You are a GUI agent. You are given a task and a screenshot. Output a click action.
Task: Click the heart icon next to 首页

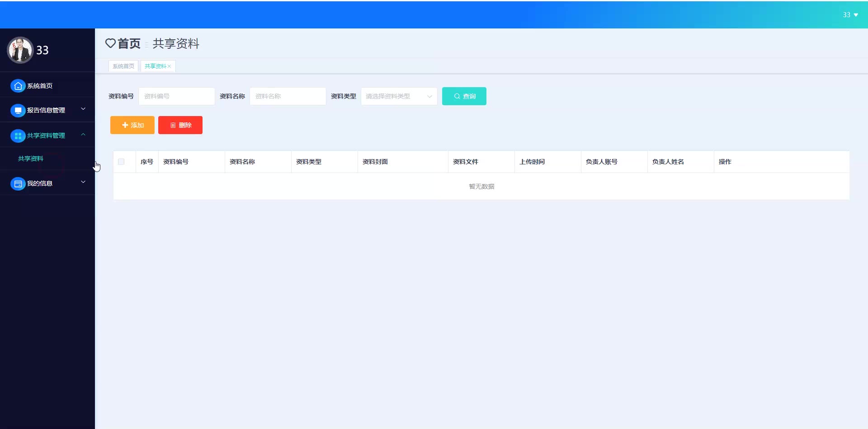pos(110,43)
